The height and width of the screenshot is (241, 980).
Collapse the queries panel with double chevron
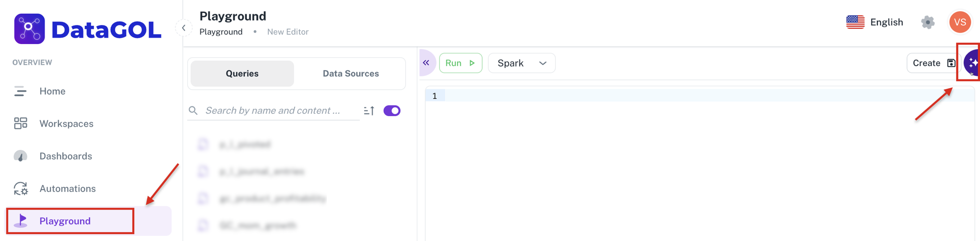426,63
